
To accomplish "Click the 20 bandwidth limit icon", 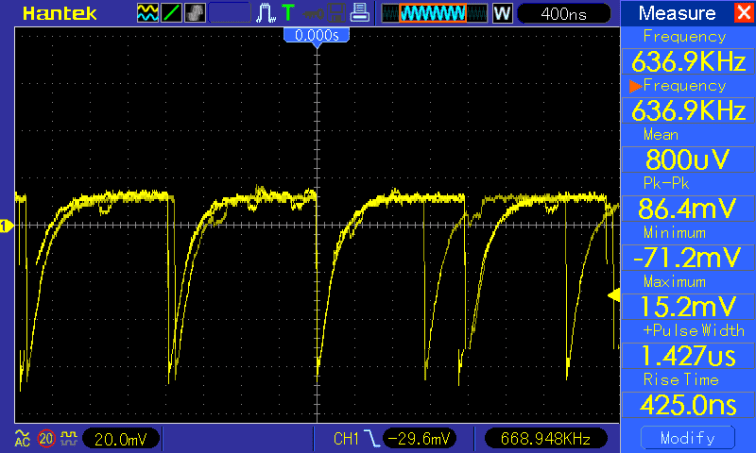I will click(45, 438).
